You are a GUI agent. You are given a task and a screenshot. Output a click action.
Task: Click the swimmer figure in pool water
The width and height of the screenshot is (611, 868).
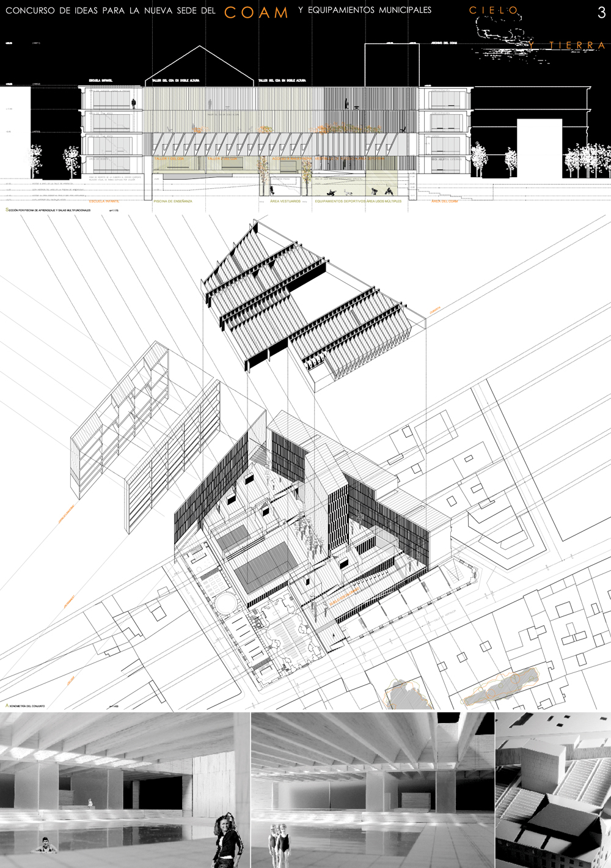pyautogui.click(x=44, y=846)
